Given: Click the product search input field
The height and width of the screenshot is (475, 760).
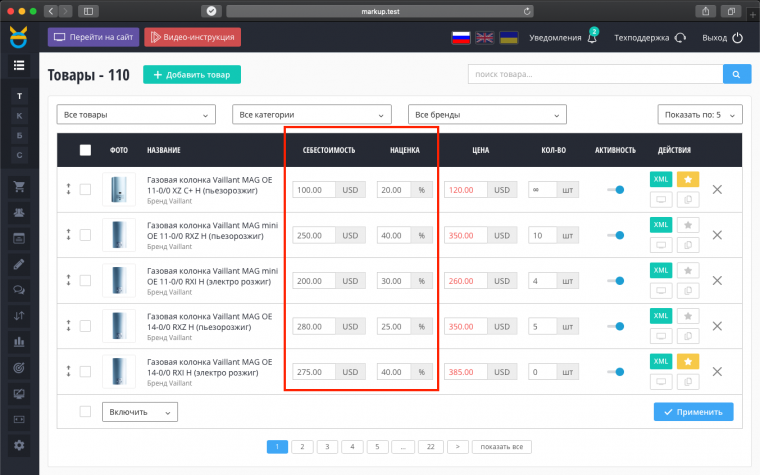Looking at the screenshot, I should (595, 74).
